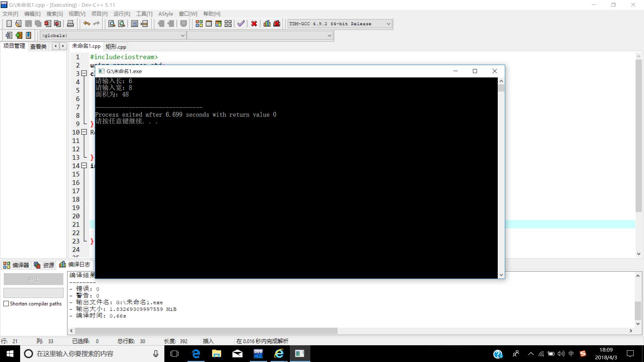
Task: Open the 资源 bottom panel tab
Action: tap(44, 265)
